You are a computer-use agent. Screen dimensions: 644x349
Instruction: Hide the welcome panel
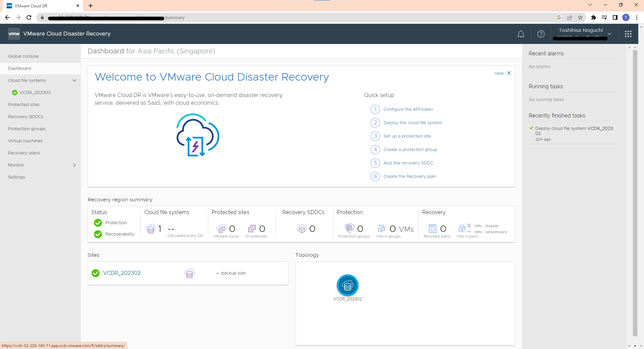pyautogui.click(x=499, y=73)
